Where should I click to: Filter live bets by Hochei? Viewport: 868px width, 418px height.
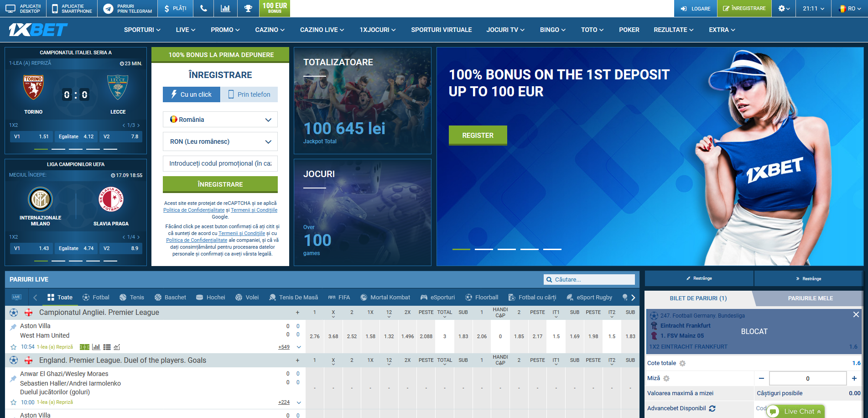click(211, 298)
